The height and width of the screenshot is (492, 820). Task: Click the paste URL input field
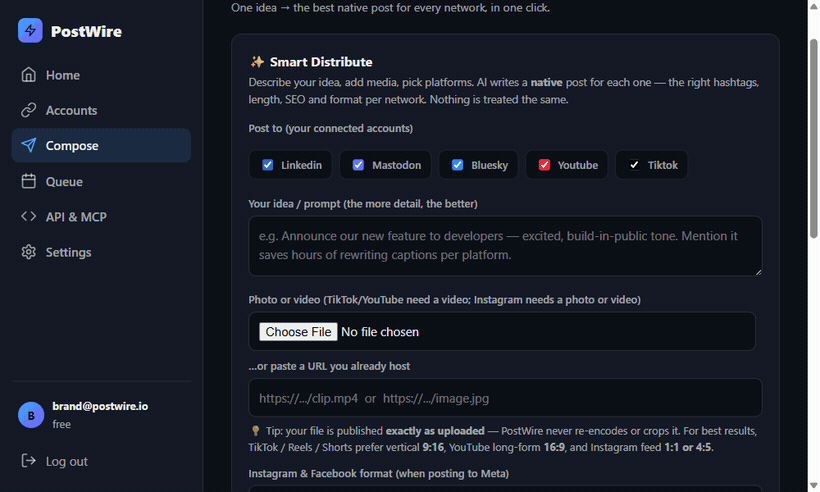[x=505, y=398]
